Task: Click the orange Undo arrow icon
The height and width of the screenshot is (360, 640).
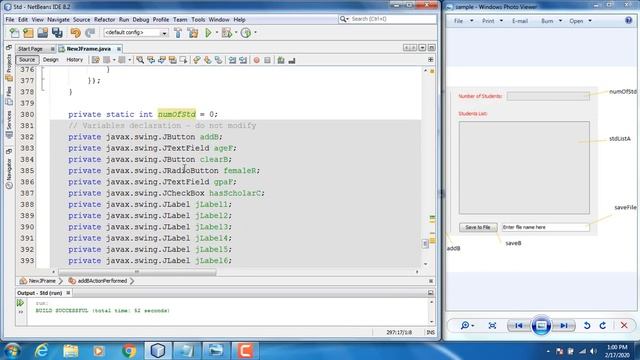Action: click(x=76, y=33)
